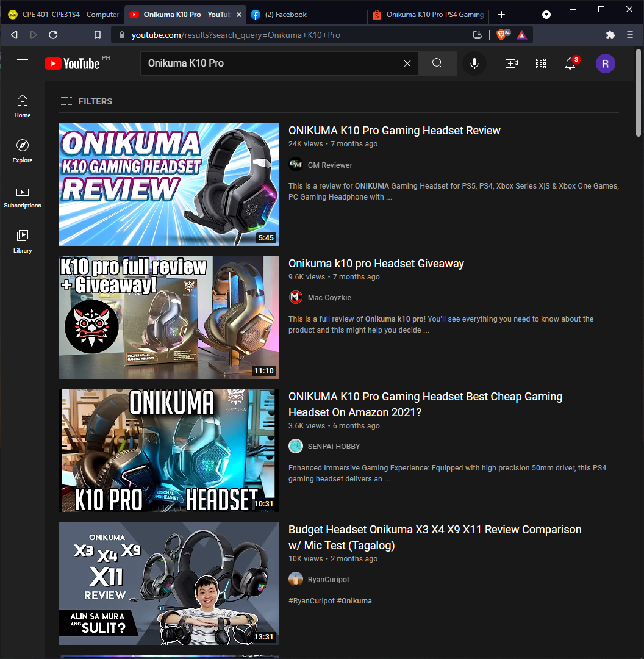Open GM Reviewer channel name
The image size is (644, 659).
click(330, 165)
